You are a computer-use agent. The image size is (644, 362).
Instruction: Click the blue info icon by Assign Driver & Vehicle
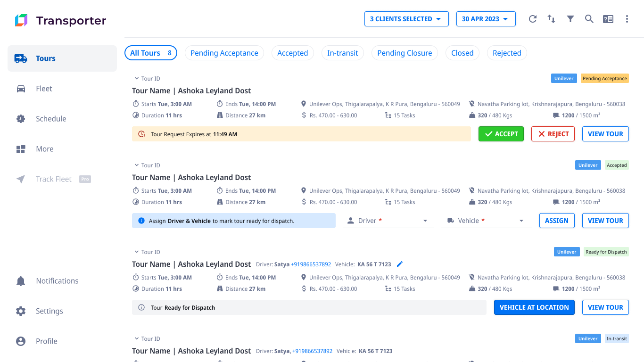point(141,221)
